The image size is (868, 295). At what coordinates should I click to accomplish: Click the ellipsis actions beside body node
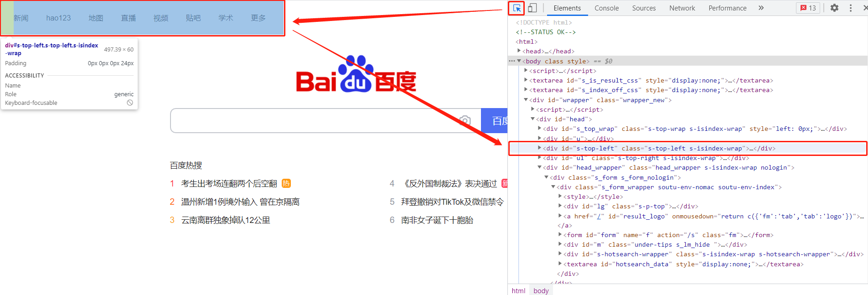click(x=512, y=61)
